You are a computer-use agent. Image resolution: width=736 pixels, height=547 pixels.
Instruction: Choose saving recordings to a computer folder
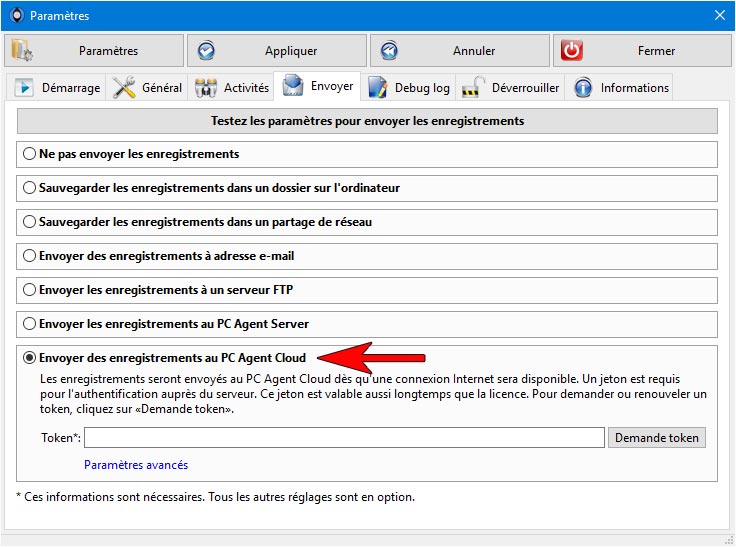tap(29, 188)
